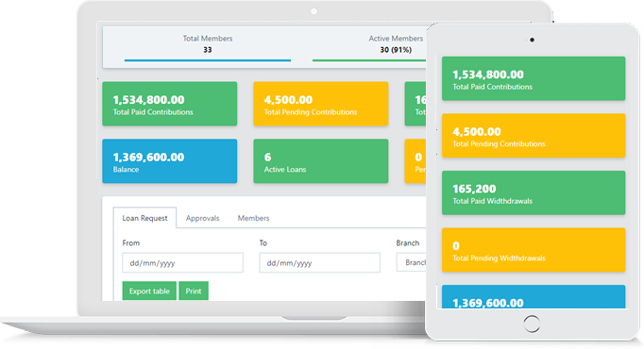Tap tablet Total Paid Widthdrawals card
The image size is (644, 349).
coord(534,192)
